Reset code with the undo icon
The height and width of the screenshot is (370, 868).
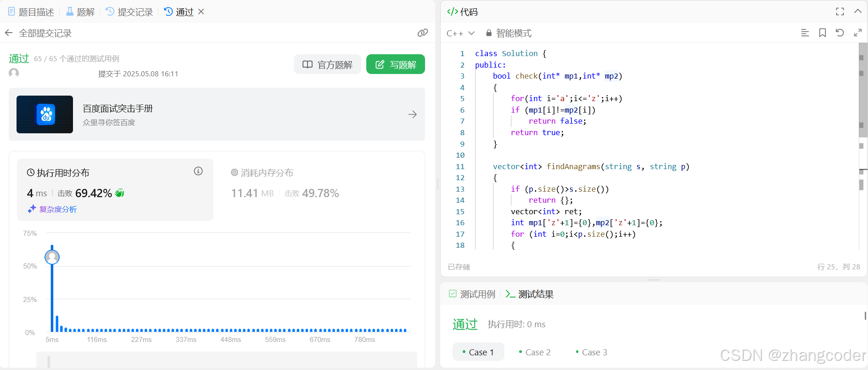click(840, 33)
